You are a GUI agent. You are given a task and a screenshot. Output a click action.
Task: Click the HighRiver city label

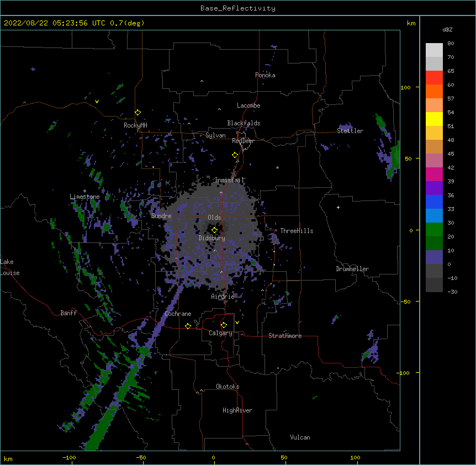[237, 410]
